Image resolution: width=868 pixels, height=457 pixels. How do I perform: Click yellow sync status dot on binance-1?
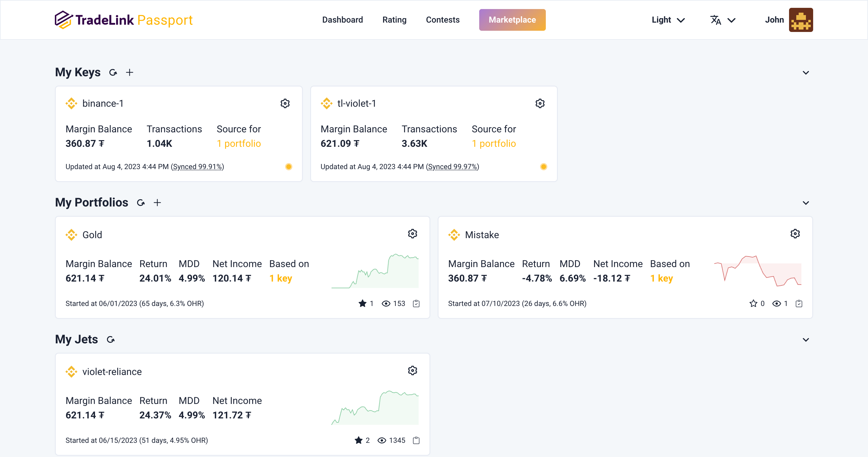[289, 167]
